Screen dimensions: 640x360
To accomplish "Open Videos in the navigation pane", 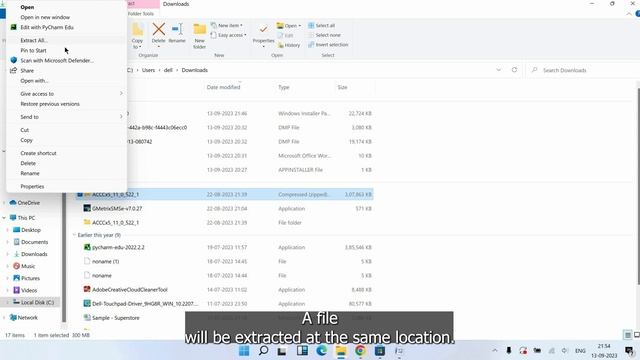I will pos(25,290).
